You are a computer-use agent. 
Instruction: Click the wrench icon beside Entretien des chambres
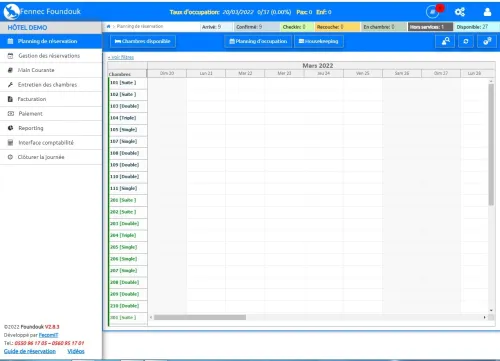coord(10,85)
